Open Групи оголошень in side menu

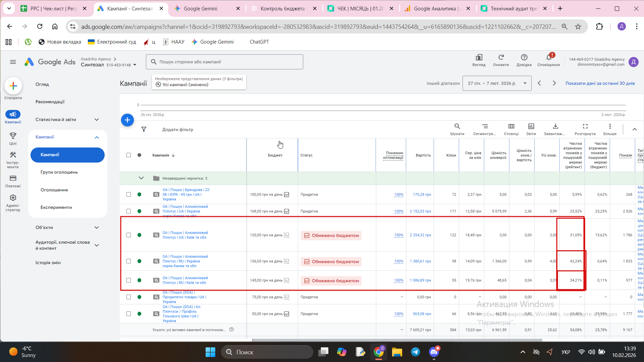(x=59, y=172)
